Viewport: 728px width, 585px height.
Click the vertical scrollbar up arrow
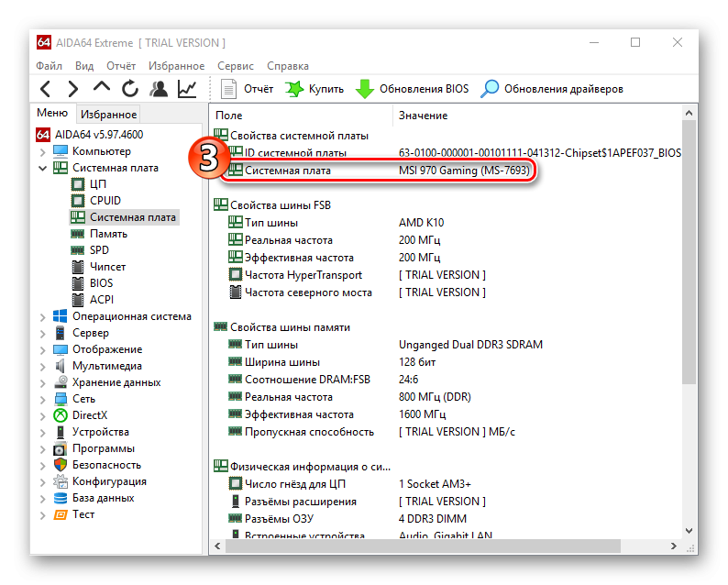[689, 113]
